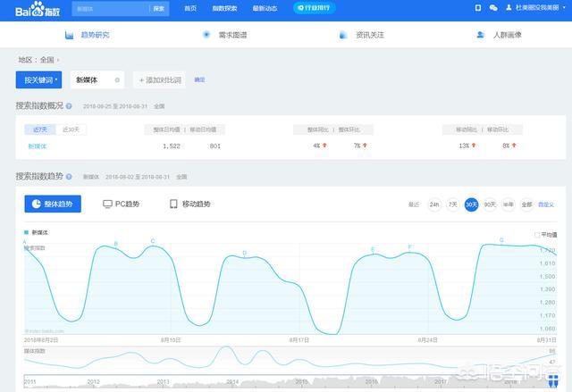Click the Baidu Index logo
572x392 pixels.
click(38, 10)
